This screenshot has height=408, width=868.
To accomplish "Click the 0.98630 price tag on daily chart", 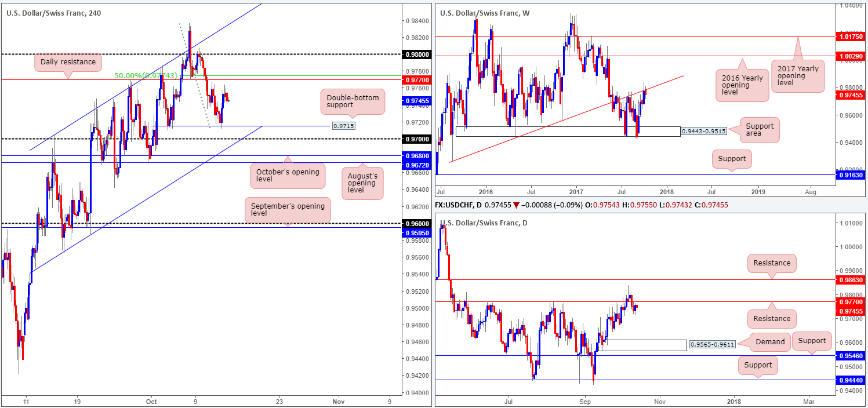I will [x=851, y=279].
